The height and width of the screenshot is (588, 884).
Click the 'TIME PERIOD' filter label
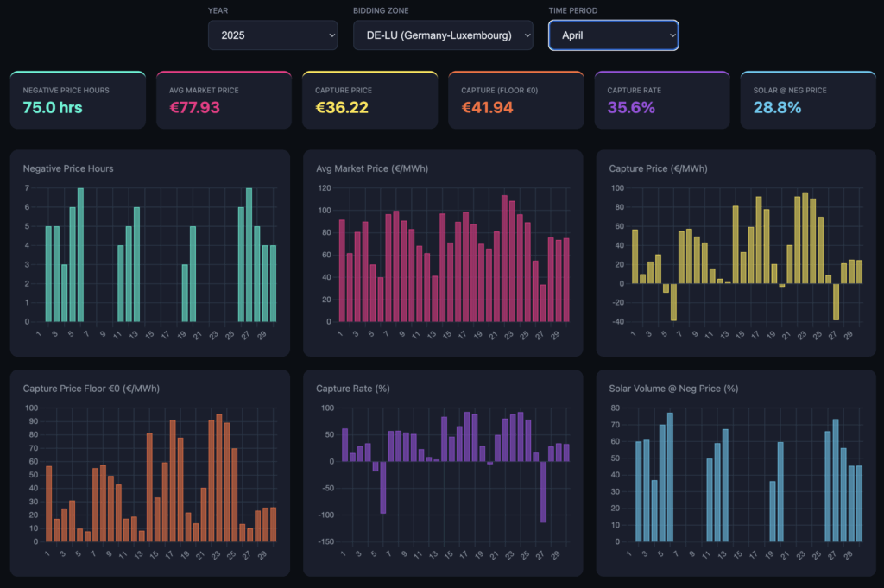click(x=573, y=10)
